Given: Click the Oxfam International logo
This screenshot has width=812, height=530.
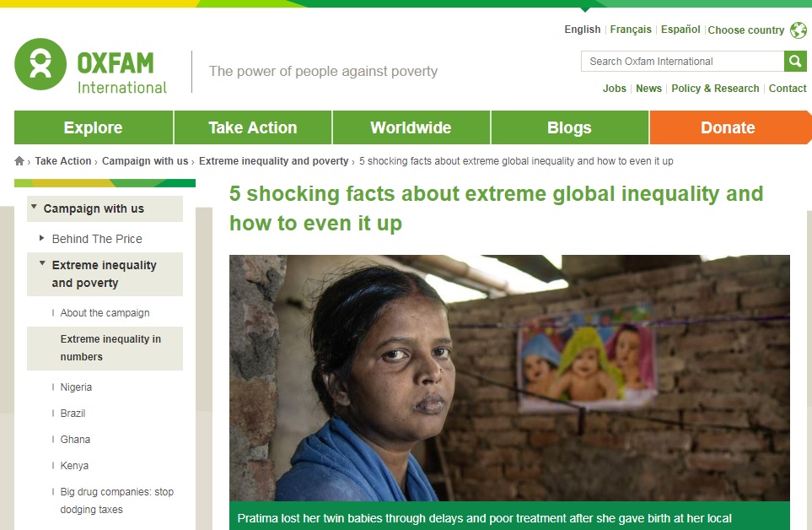Looking at the screenshot, I should pos(90,67).
